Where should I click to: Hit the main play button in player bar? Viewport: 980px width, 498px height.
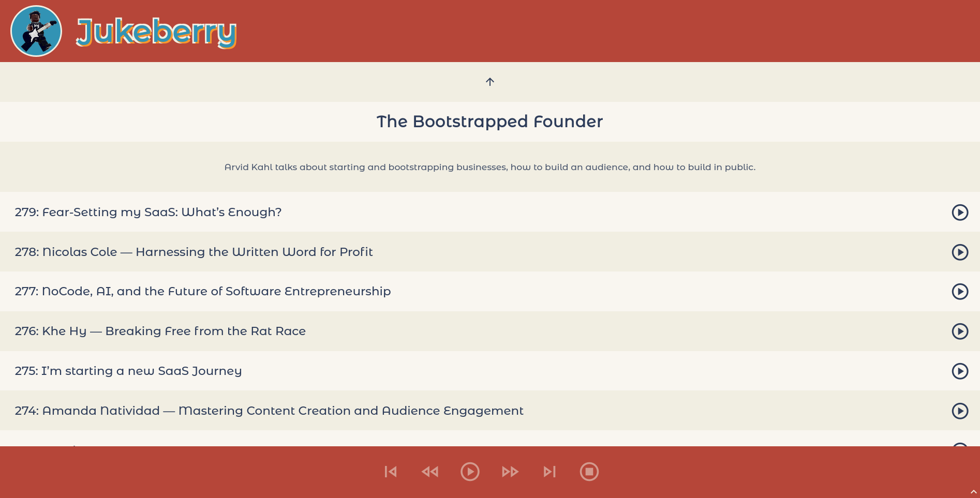(x=470, y=472)
